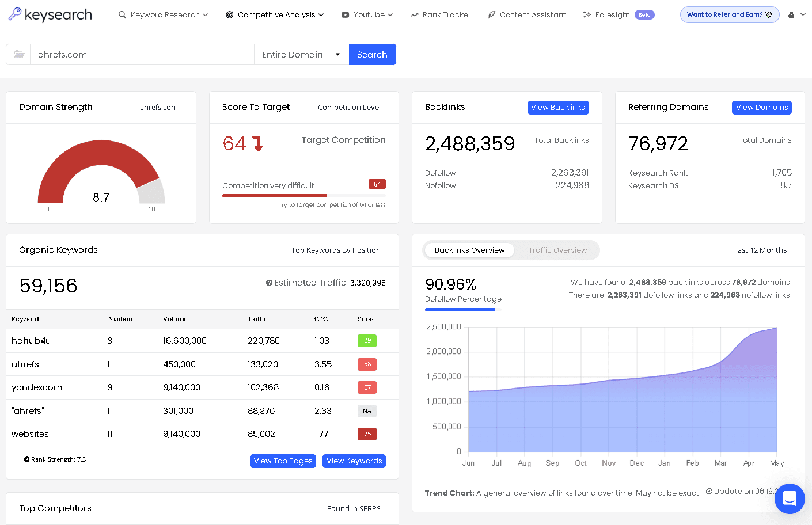Click the Update clock icon

click(x=709, y=491)
